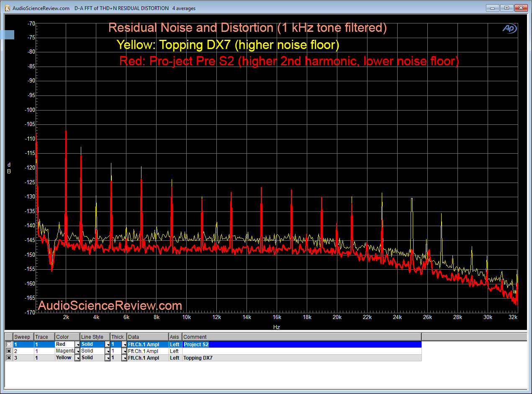The width and height of the screenshot is (532, 394).
Task: Click the app icon in the title bar
Action: coord(7,8)
